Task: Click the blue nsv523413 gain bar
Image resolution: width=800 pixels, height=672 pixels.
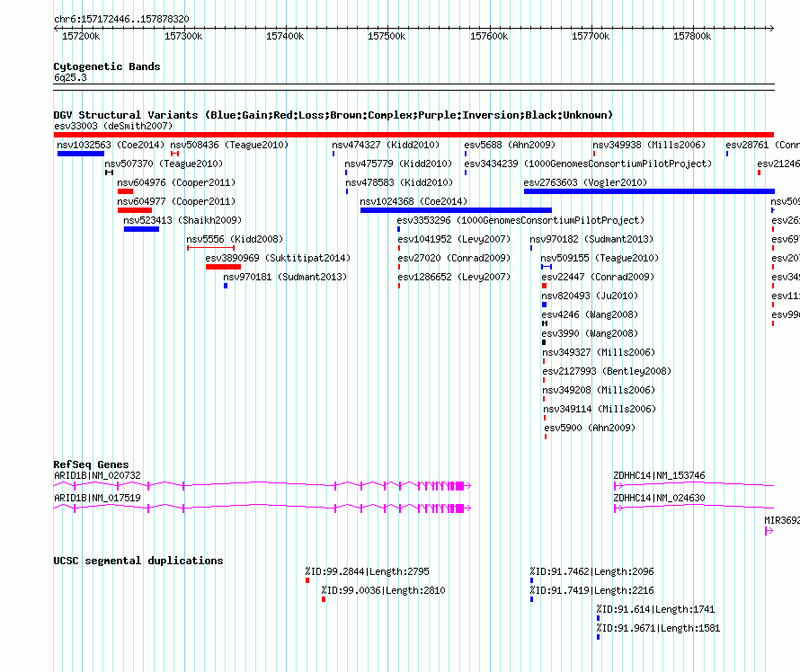Action: click(x=141, y=229)
